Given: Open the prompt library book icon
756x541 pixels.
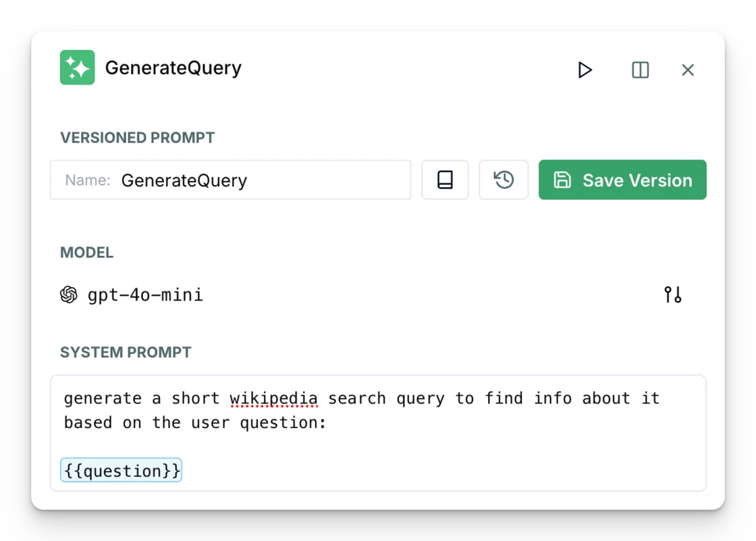Looking at the screenshot, I should click(445, 180).
